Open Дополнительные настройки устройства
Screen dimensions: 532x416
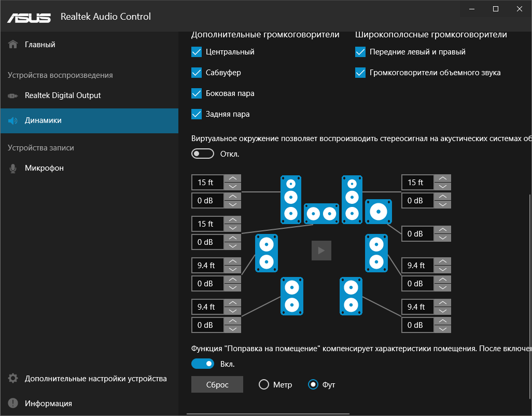click(x=95, y=379)
